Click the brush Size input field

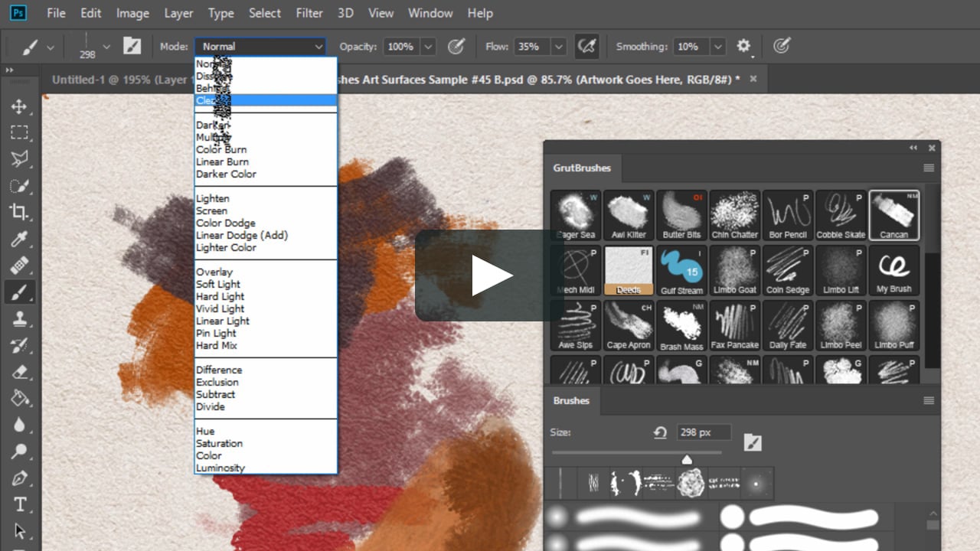coord(703,432)
